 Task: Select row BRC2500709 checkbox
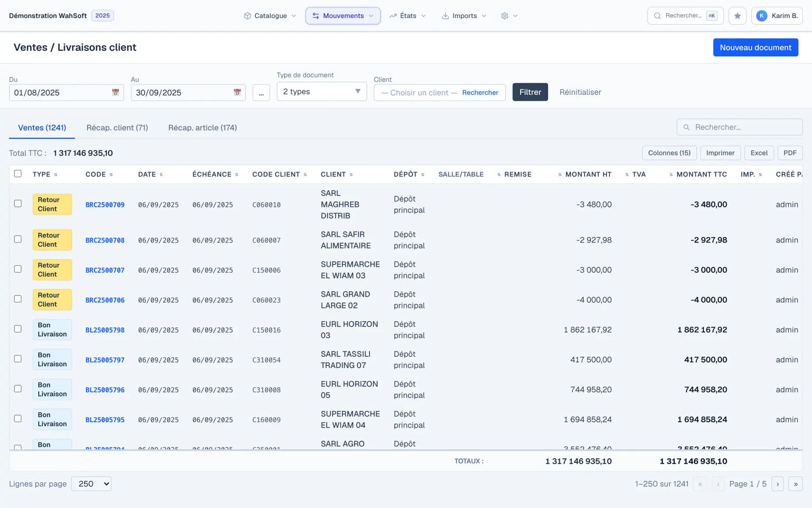click(x=18, y=204)
